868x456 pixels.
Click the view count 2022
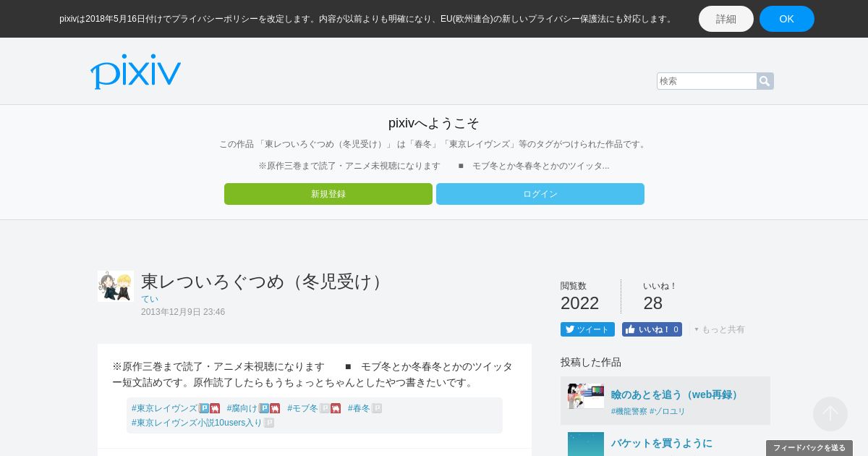pos(580,303)
